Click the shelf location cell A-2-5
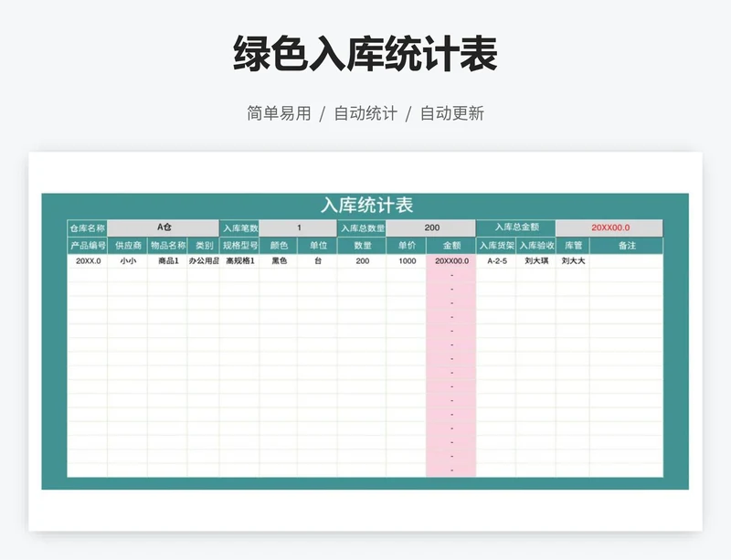 (x=496, y=261)
